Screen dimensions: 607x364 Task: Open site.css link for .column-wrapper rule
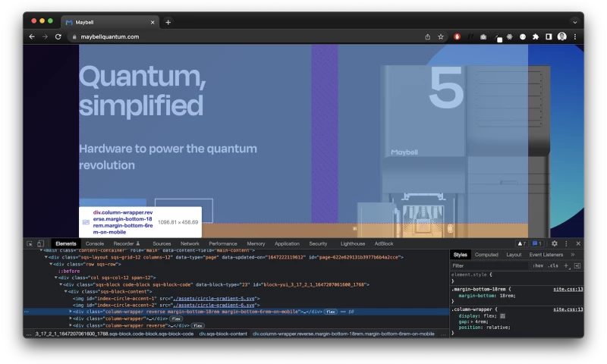(x=568, y=309)
